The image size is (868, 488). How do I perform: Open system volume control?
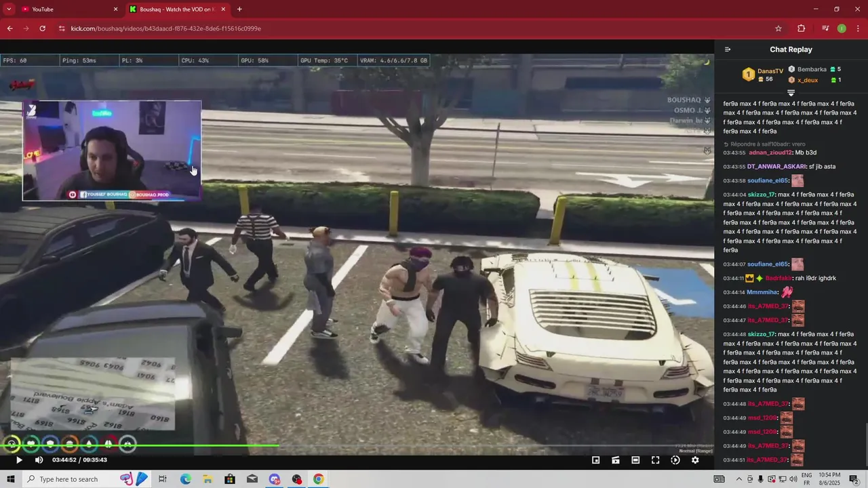[793, 479]
